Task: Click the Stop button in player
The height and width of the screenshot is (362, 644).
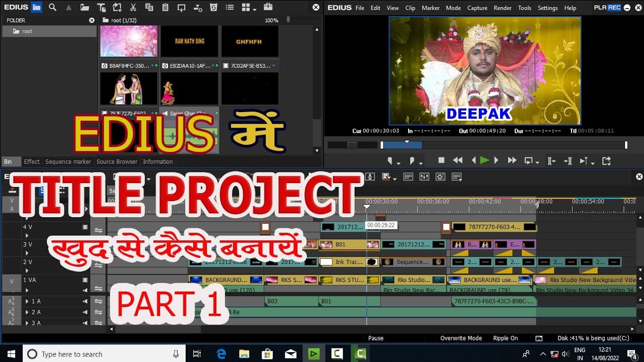Action: coord(441,160)
